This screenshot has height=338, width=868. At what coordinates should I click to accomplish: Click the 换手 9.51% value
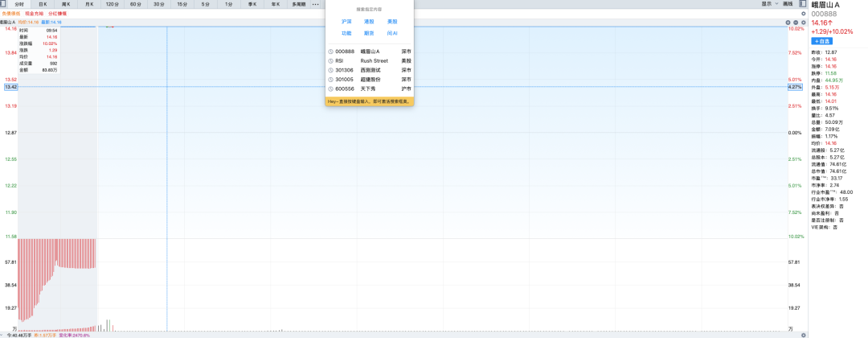coord(832,108)
